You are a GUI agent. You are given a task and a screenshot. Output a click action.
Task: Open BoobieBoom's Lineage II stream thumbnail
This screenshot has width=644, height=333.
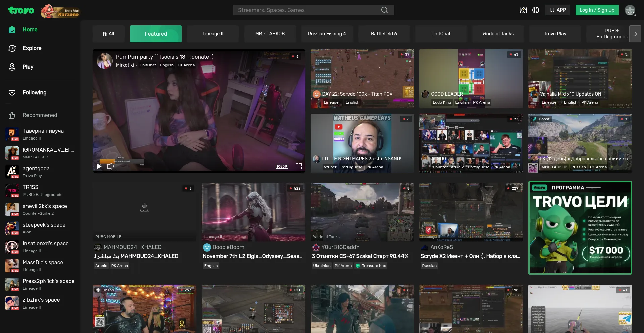tap(253, 212)
